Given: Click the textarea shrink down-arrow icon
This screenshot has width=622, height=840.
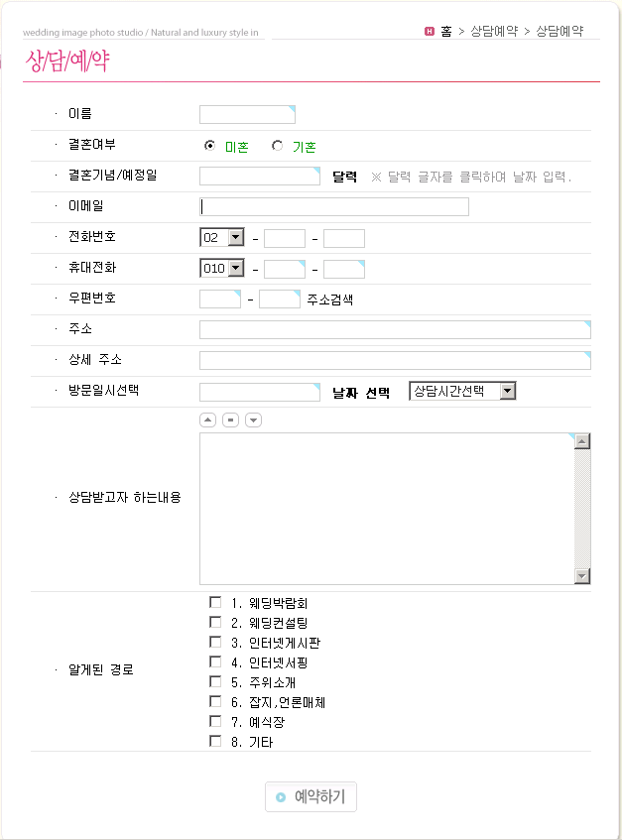Looking at the screenshot, I should pos(253,420).
